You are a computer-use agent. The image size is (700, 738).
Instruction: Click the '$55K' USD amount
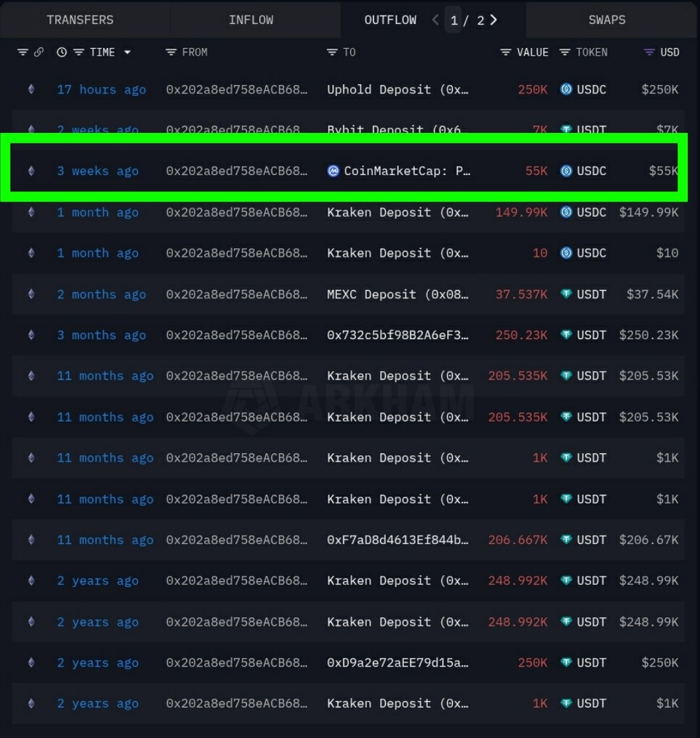click(x=663, y=171)
